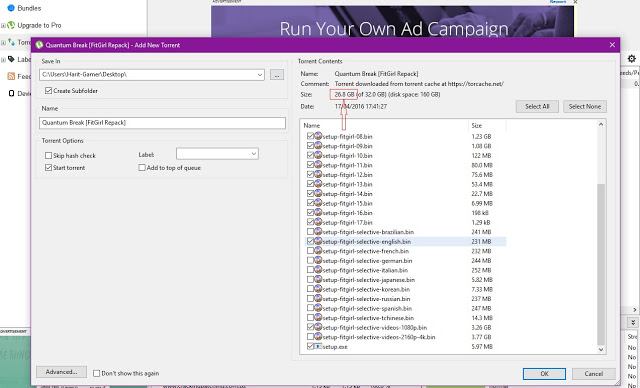Close the Add New Torrent dialog
Viewport: 640px width, 388px height.
click(612, 45)
